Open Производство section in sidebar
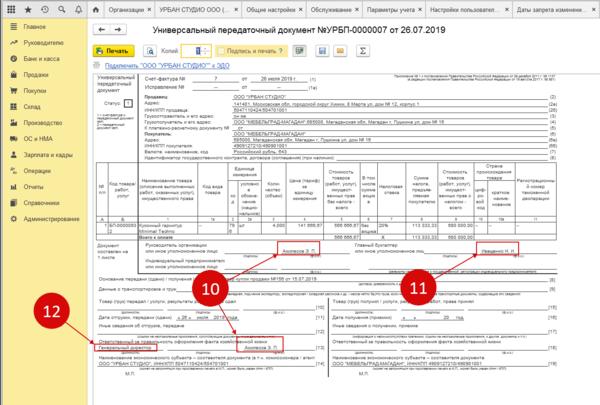Image resolution: width=600 pixels, height=405 pixels. tap(43, 123)
